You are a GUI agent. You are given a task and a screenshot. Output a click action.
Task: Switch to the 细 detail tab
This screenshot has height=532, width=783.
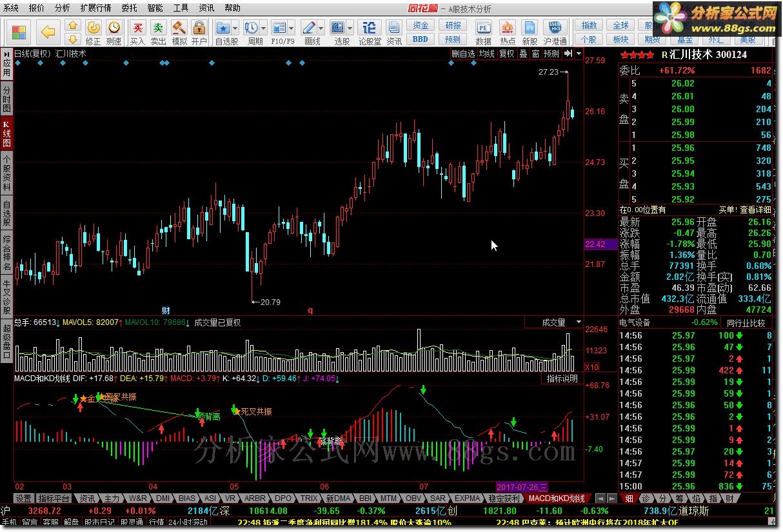coord(629,498)
